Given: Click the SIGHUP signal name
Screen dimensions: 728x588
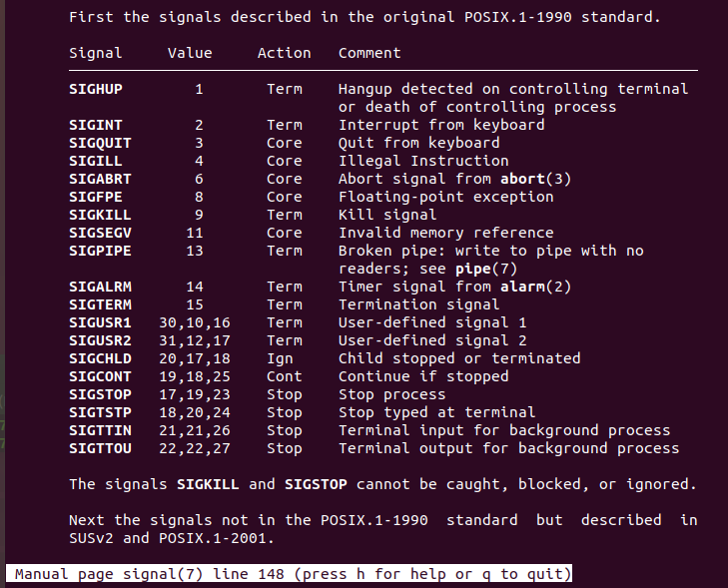Looking at the screenshot, I should click(x=96, y=89).
